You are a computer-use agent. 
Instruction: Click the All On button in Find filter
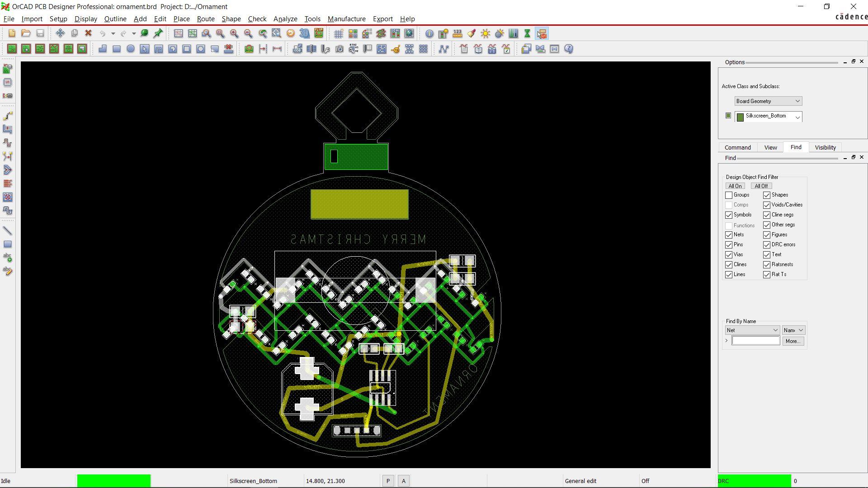735,186
